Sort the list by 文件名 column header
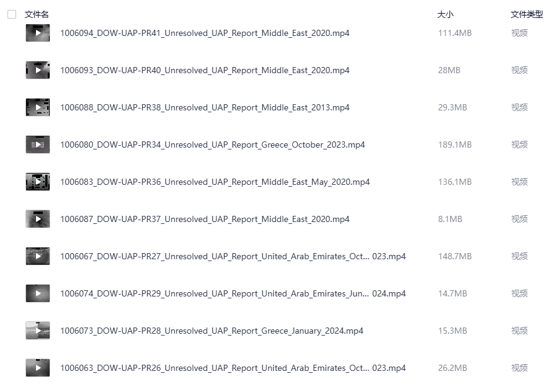Image resolution: width=555 pixels, height=392 pixels. point(37,14)
